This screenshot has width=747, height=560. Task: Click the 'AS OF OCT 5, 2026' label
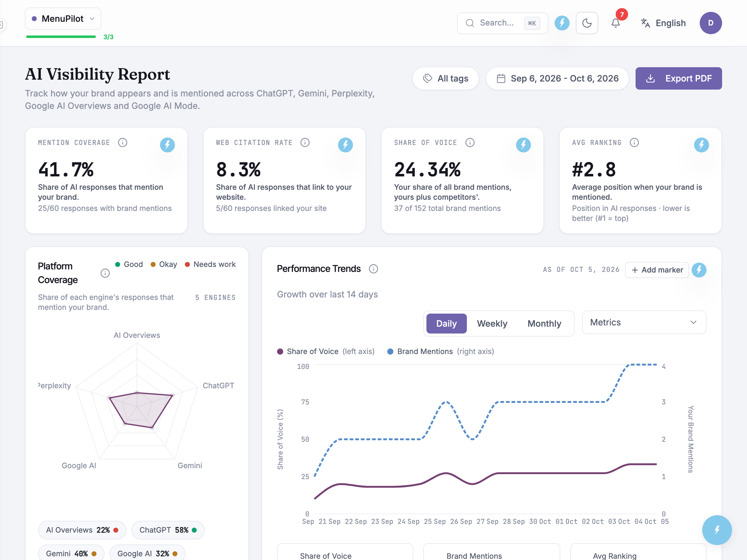(x=581, y=270)
